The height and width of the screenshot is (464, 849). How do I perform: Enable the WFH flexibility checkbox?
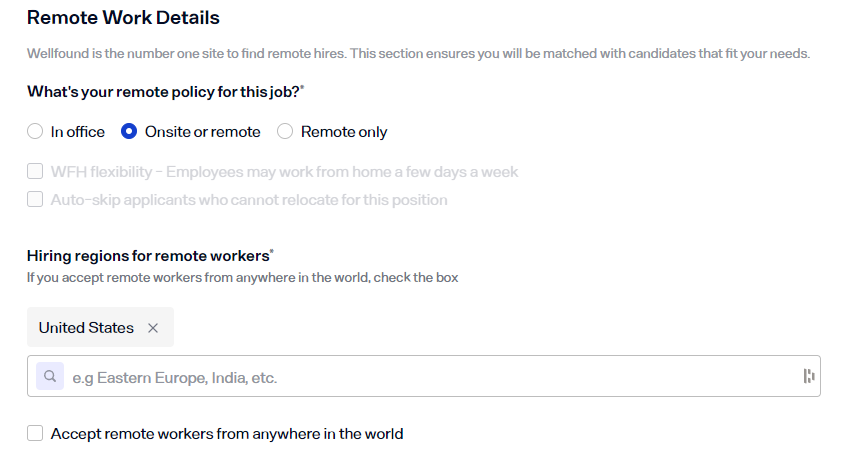click(35, 172)
